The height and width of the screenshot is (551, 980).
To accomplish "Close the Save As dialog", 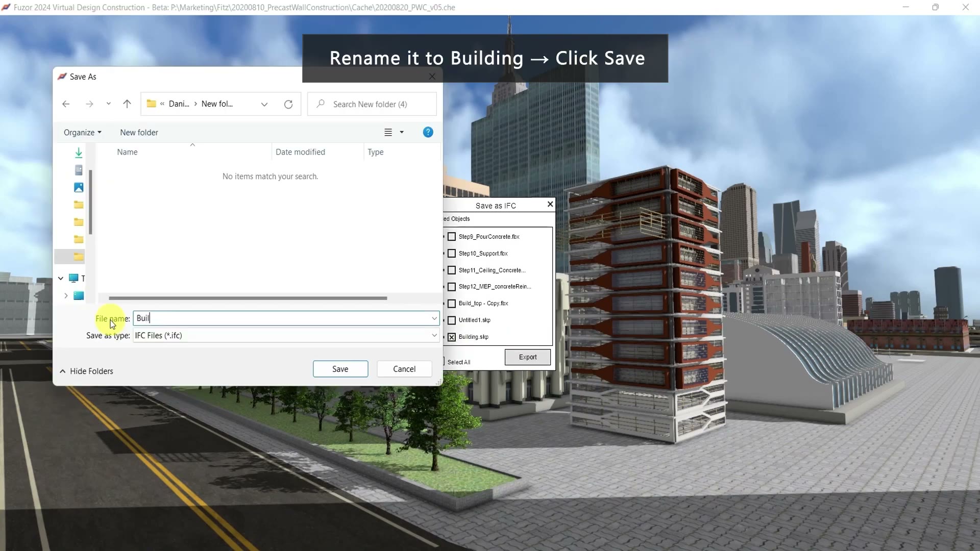I will click(432, 77).
